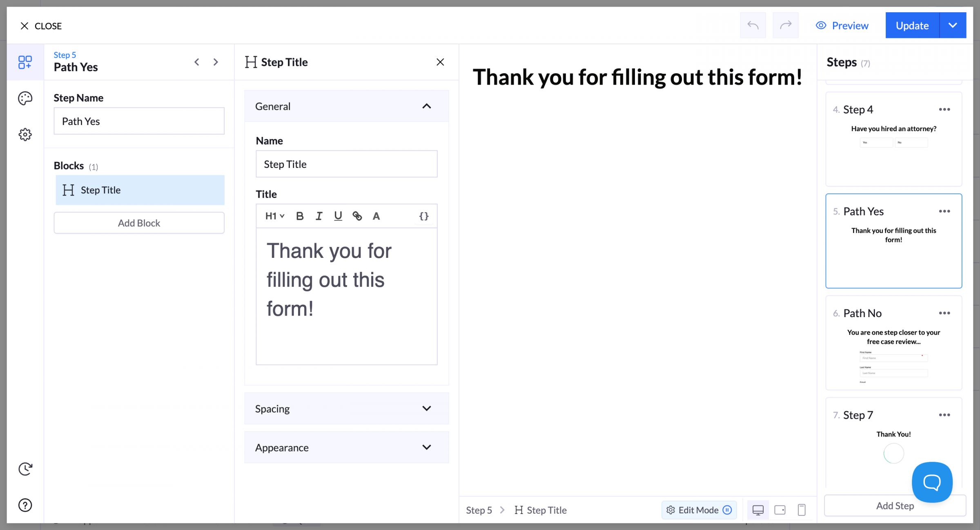Click the Step Name input containing Path Yes

point(139,121)
